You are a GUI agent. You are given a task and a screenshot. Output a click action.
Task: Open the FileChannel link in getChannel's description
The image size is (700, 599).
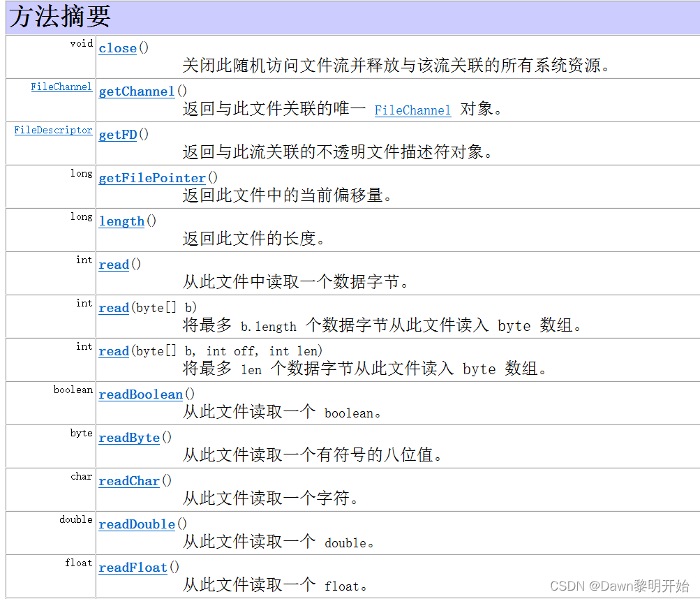[412, 110]
